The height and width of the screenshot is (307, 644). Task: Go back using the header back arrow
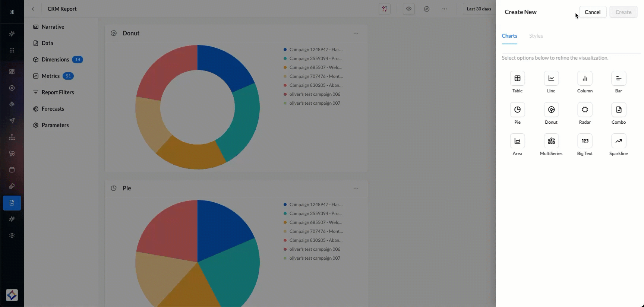click(x=33, y=9)
